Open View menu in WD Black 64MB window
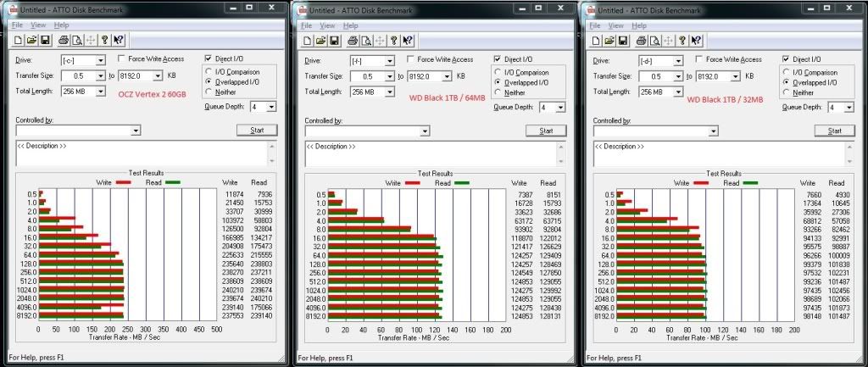The width and height of the screenshot is (868, 367). [x=327, y=25]
